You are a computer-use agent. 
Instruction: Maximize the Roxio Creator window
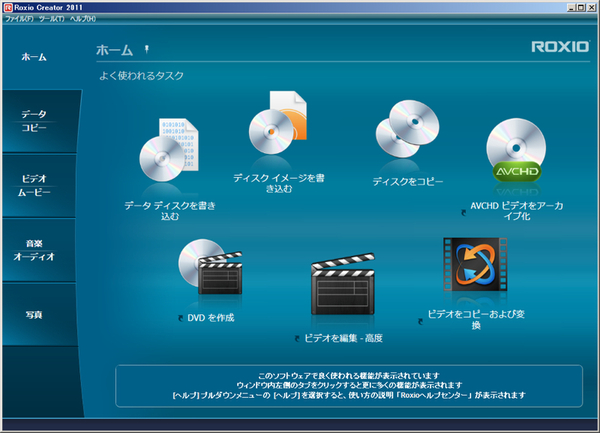point(581,7)
